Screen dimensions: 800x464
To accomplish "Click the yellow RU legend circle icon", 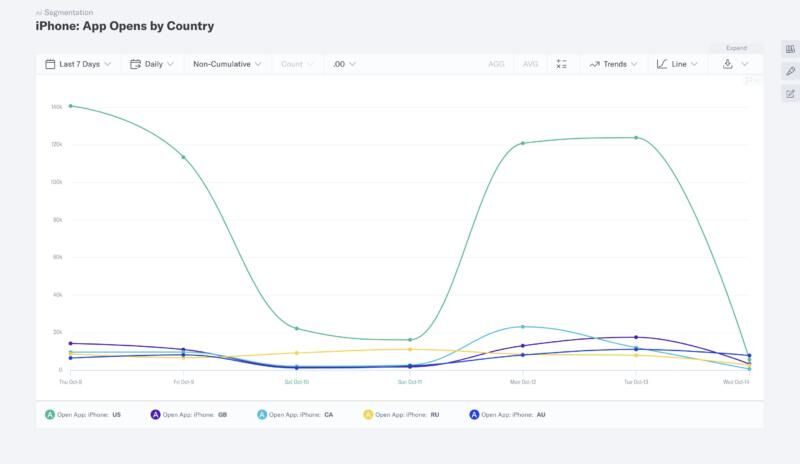I will coord(368,414).
